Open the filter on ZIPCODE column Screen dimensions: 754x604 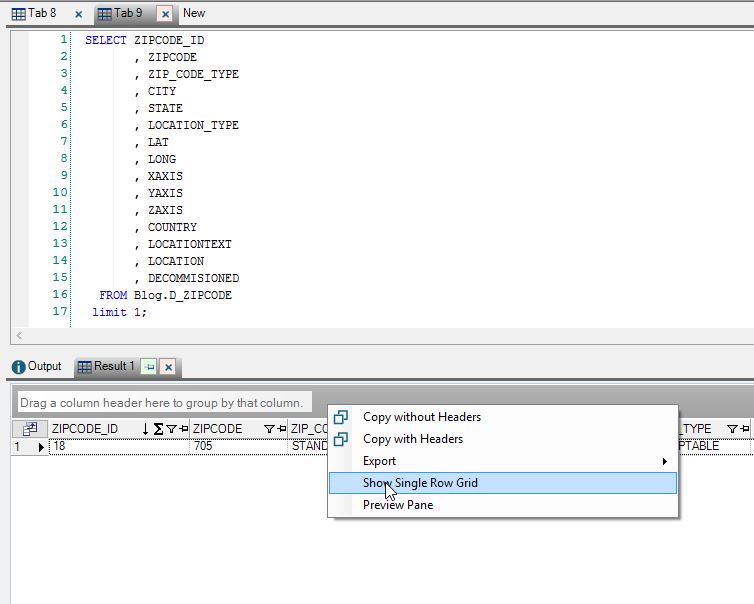tap(269, 428)
